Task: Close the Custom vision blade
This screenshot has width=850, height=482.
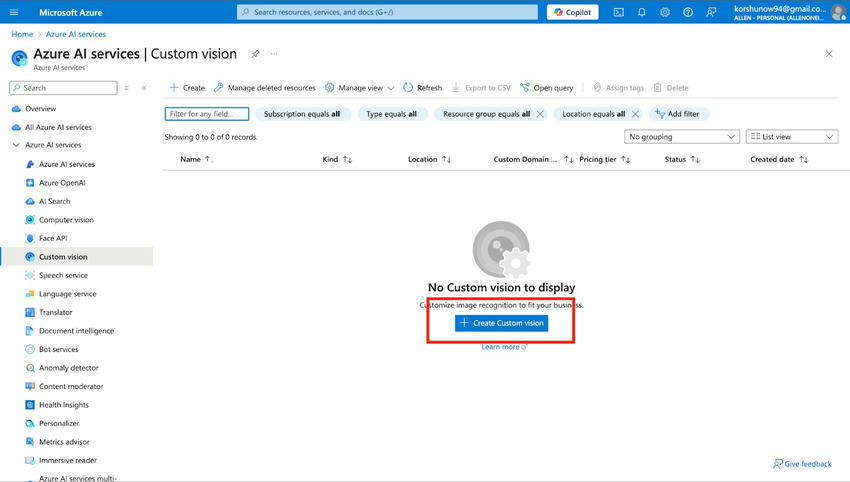Action: point(829,54)
